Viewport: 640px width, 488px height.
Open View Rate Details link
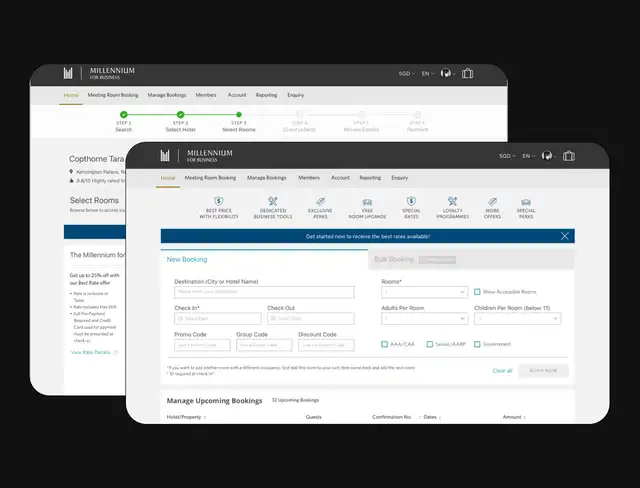click(90, 353)
